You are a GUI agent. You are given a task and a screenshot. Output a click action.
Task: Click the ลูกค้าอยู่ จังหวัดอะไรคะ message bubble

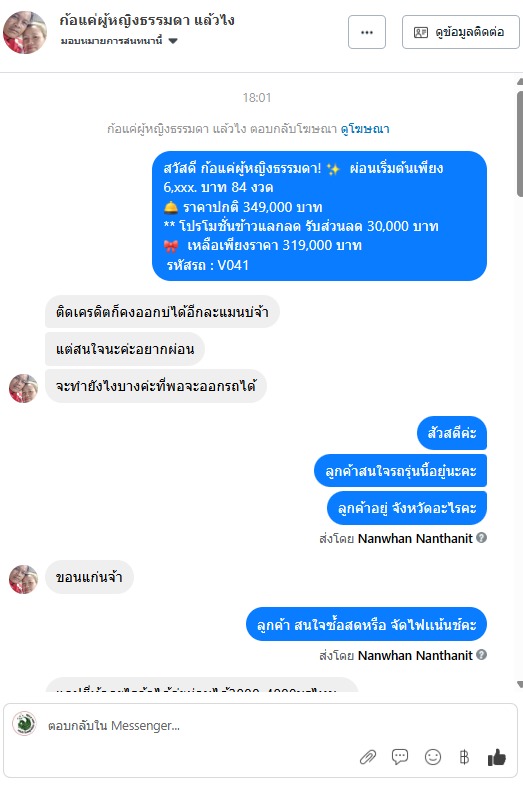[407, 508]
